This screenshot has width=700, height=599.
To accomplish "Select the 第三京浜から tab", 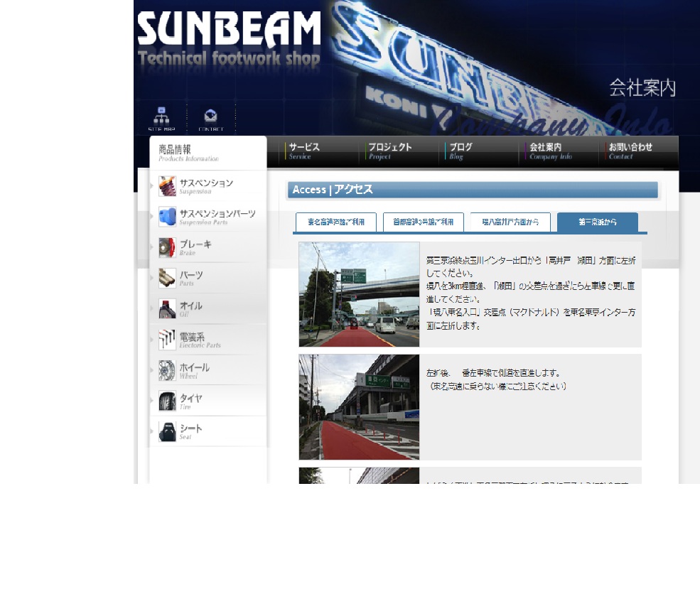I will [598, 222].
